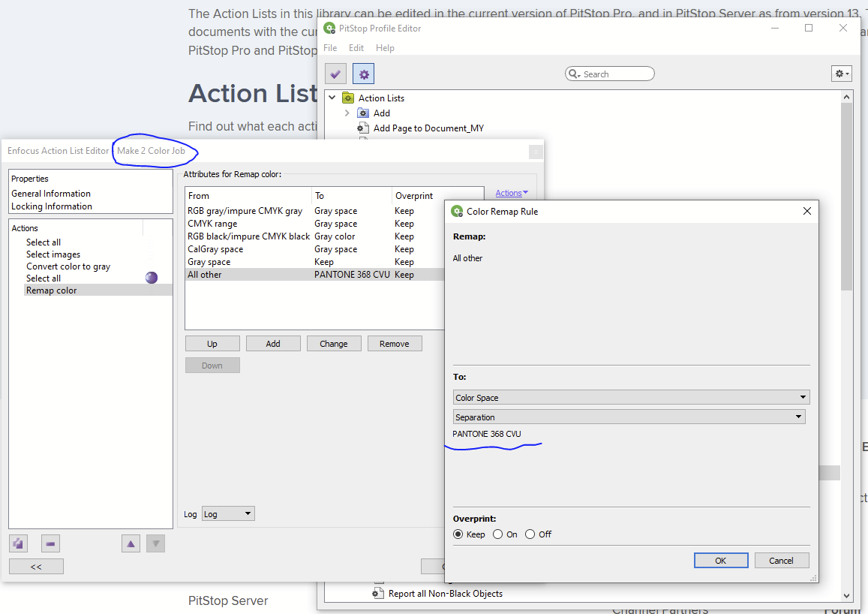Select Add Page to Document_MY item
Image resolution: width=868 pixels, height=614 pixels.
pos(428,128)
